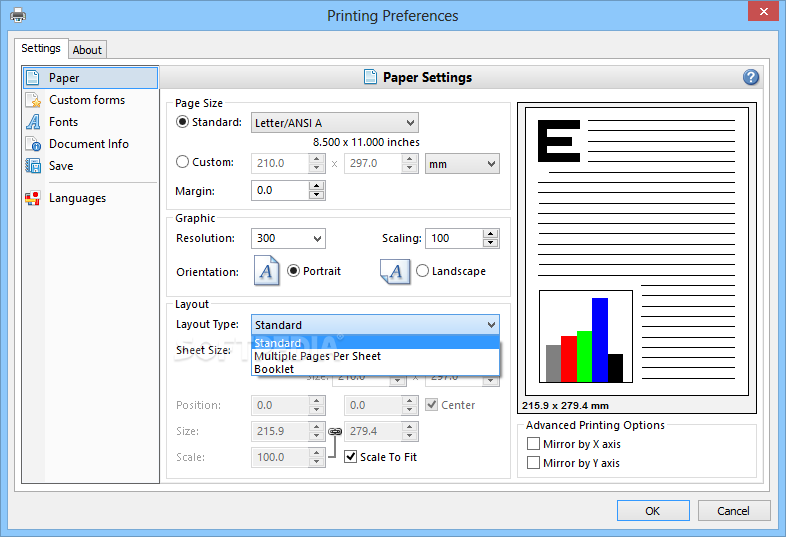Collapse the Layout Type dropdown arrow

491,325
